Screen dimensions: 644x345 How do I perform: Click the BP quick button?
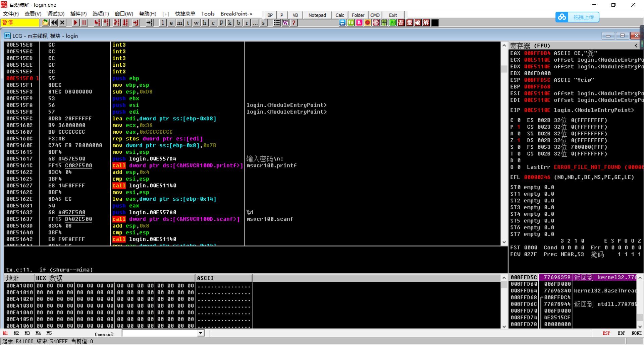(270, 15)
